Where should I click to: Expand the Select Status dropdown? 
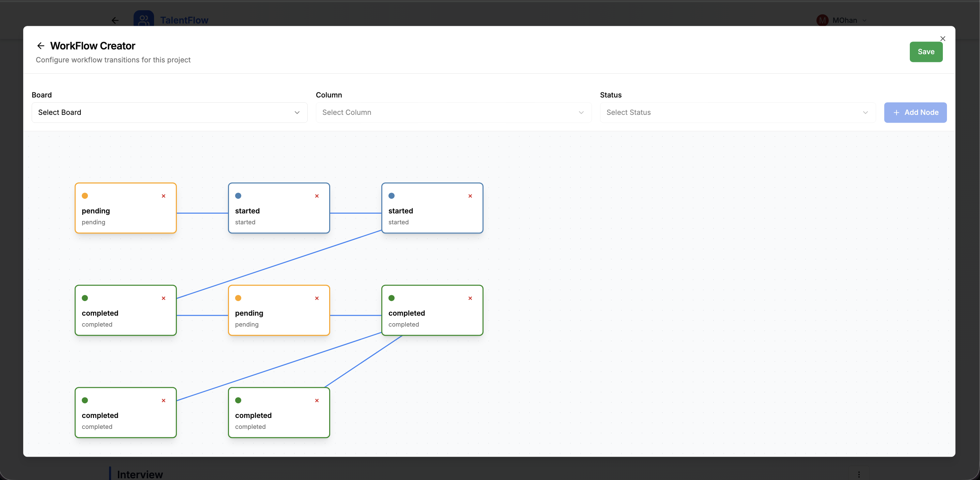tap(737, 112)
